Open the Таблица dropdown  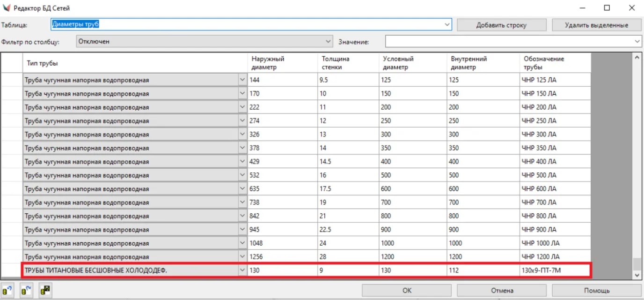tap(447, 24)
